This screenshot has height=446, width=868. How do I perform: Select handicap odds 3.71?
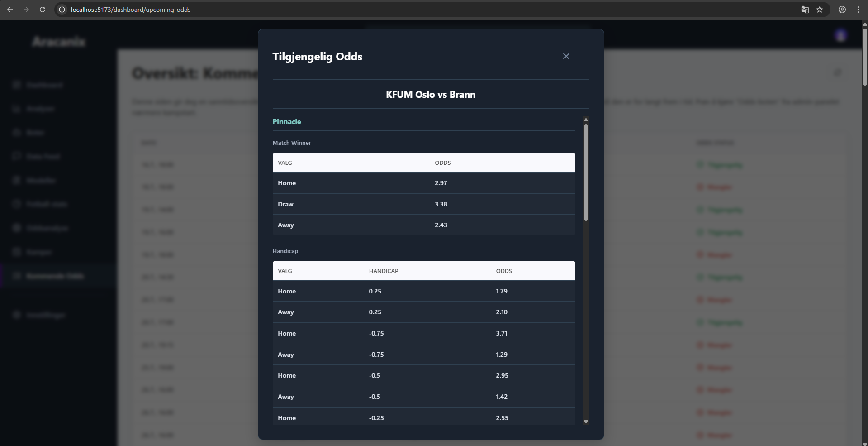click(x=502, y=333)
